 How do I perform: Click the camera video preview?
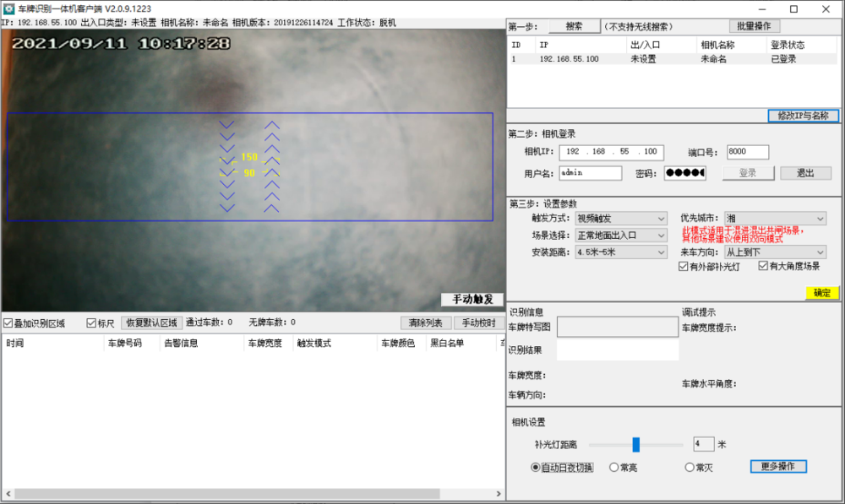253,171
